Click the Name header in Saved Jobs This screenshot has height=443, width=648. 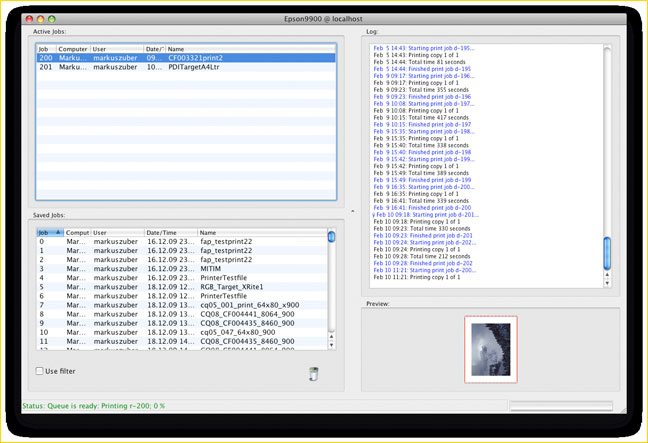(262, 233)
